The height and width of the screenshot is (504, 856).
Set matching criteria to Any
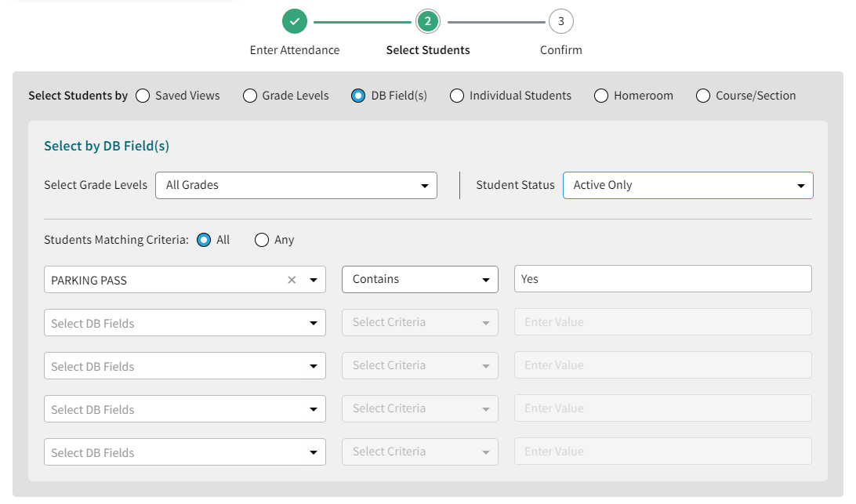262,240
